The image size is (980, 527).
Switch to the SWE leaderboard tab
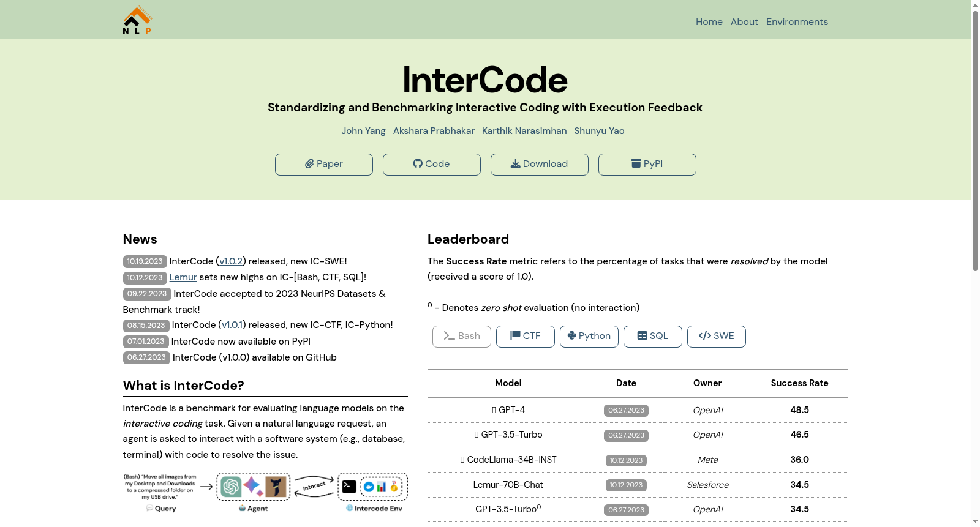coord(717,337)
